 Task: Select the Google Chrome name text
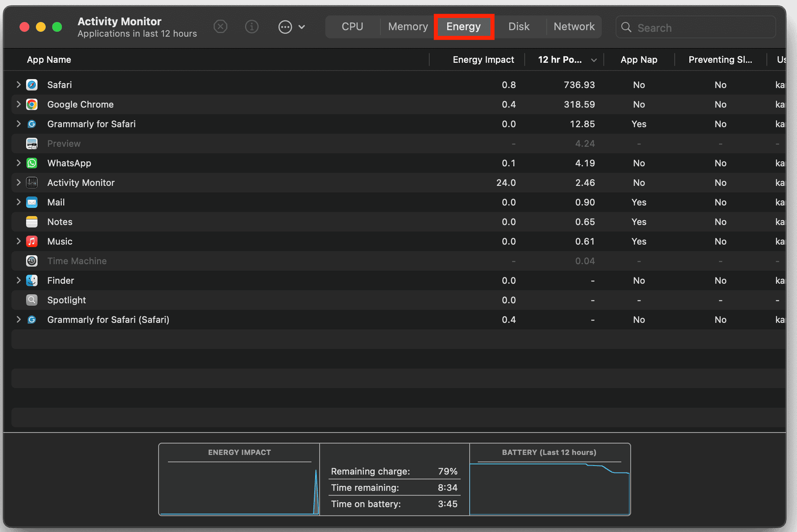click(x=80, y=105)
